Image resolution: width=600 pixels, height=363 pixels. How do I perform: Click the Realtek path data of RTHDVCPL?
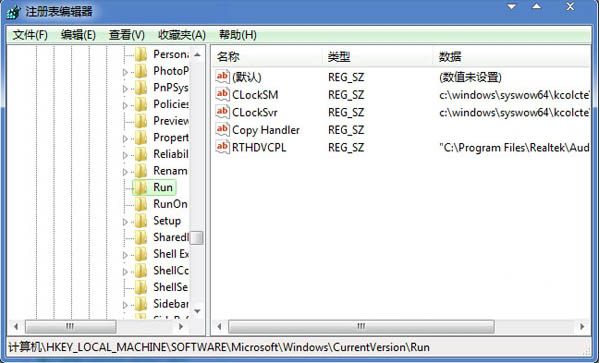click(514, 148)
